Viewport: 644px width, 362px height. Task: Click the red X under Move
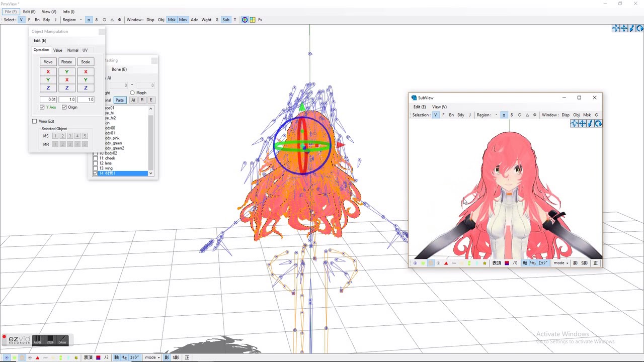pos(48,72)
